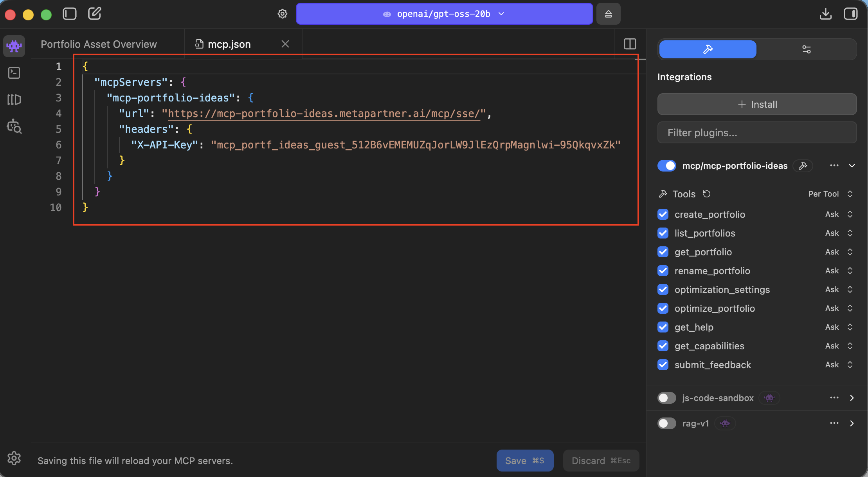Expand the rag-v1 section

click(852, 423)
